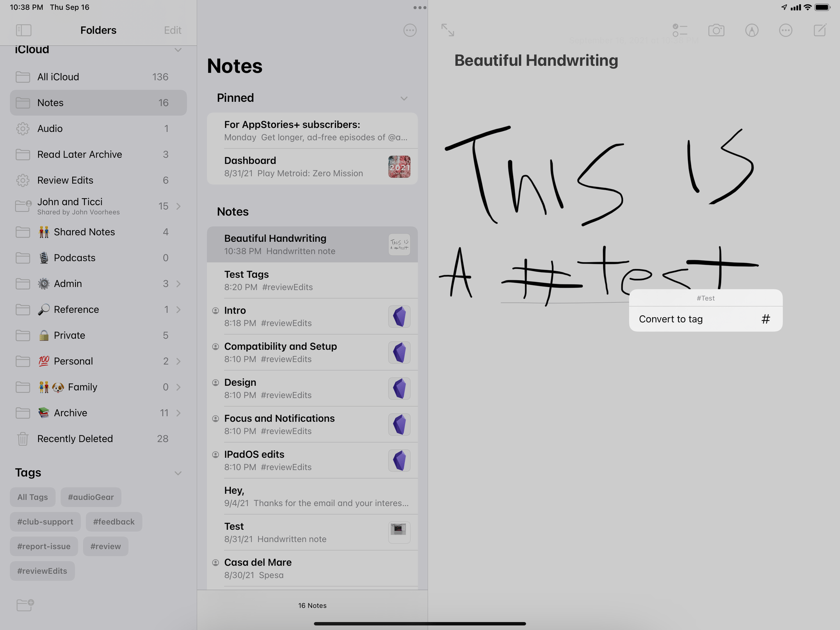Screen dimensions: 840x630
Task: Activate the Markup pen tool icon
Action: pos(751,30)
